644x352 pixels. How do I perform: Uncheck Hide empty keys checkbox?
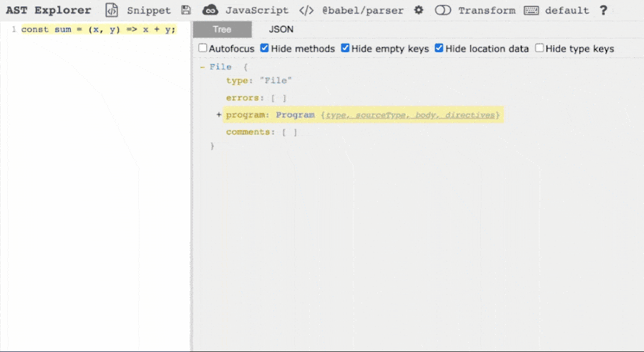coord(346,49)
